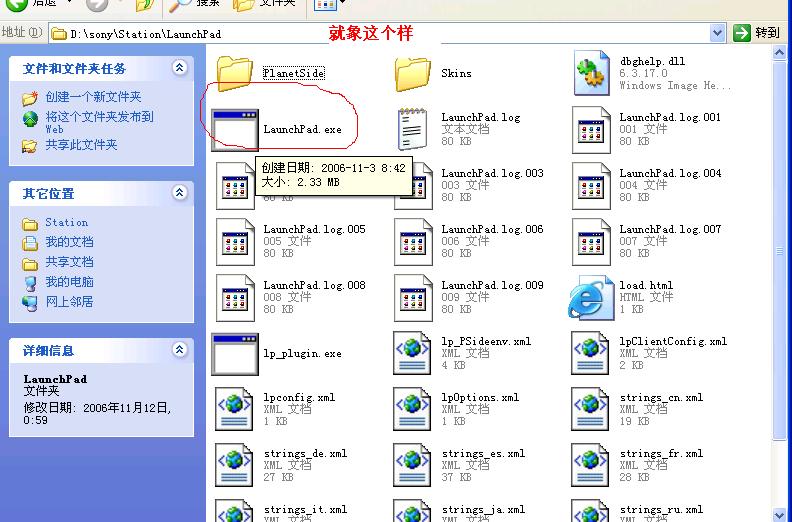Viewport: 792px width, 522px height.
Task: Open the address bar dropdown arrow
Action: (717, 33)
